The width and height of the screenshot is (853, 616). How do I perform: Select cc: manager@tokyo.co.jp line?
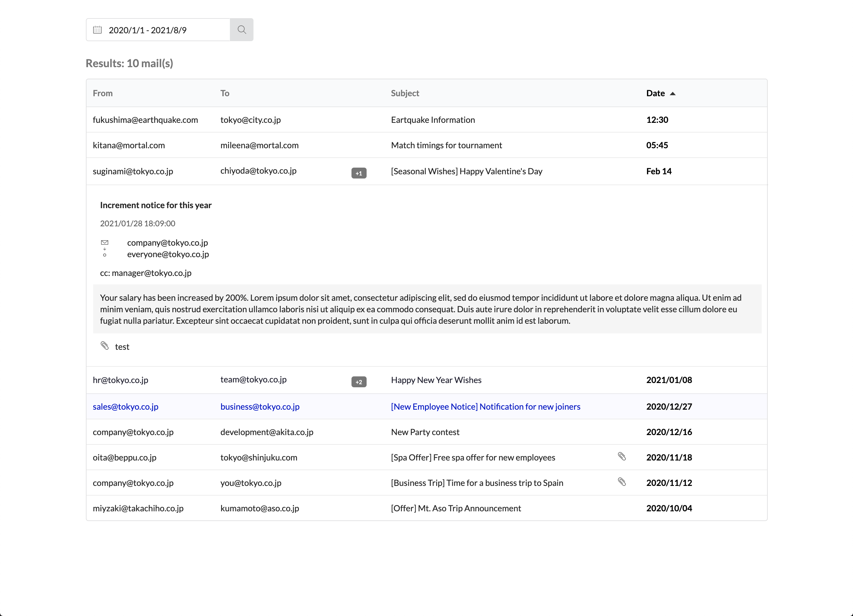146,273
